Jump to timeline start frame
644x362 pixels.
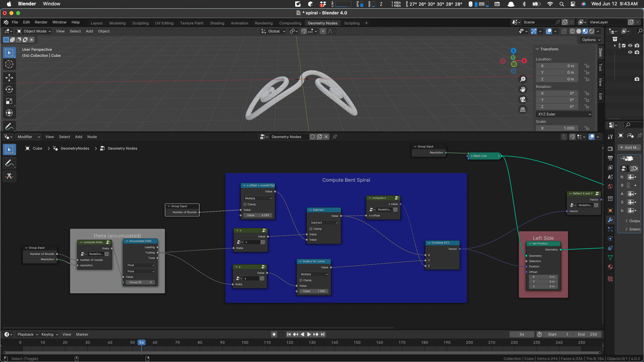pyautogui.click(x=289, y=334)
